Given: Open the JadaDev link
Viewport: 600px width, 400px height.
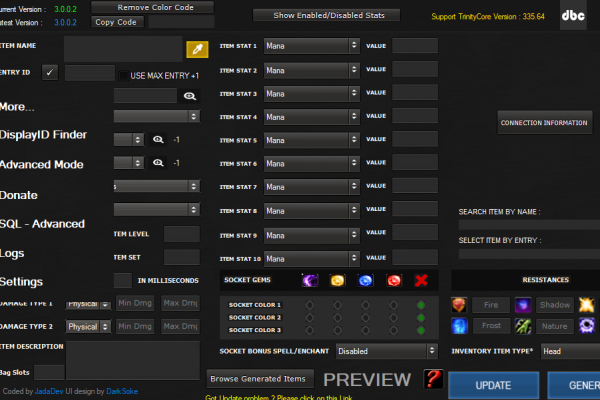Looking at the screenshot, I should point(49,391).
